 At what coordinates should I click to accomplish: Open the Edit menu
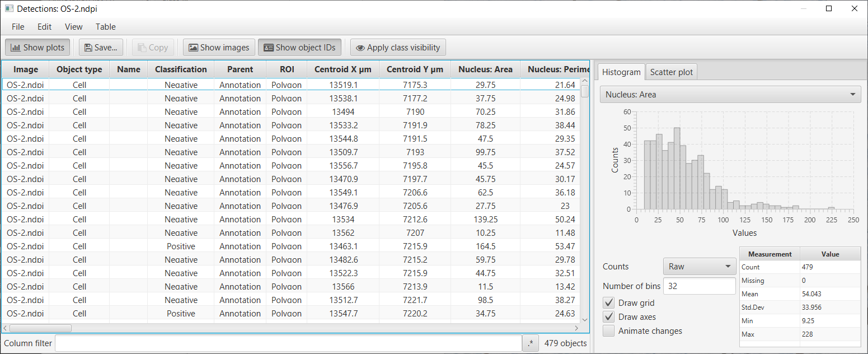pyautogui.click(x=44, y=26)
